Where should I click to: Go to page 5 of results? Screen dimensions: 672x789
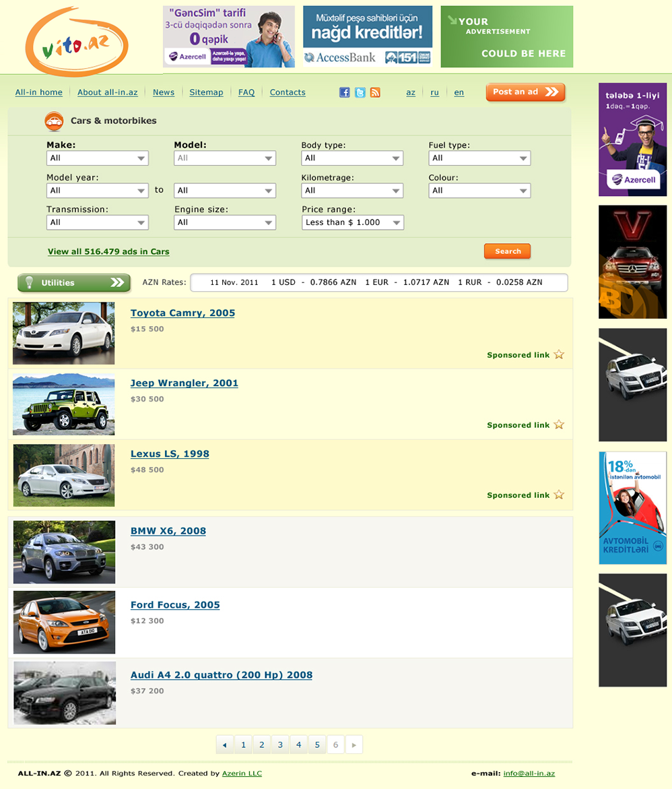(x=317, y=745)
